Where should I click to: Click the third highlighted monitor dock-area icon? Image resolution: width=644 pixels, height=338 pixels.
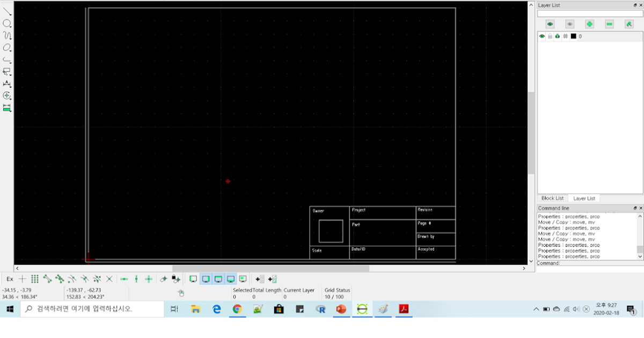[218, 279]
